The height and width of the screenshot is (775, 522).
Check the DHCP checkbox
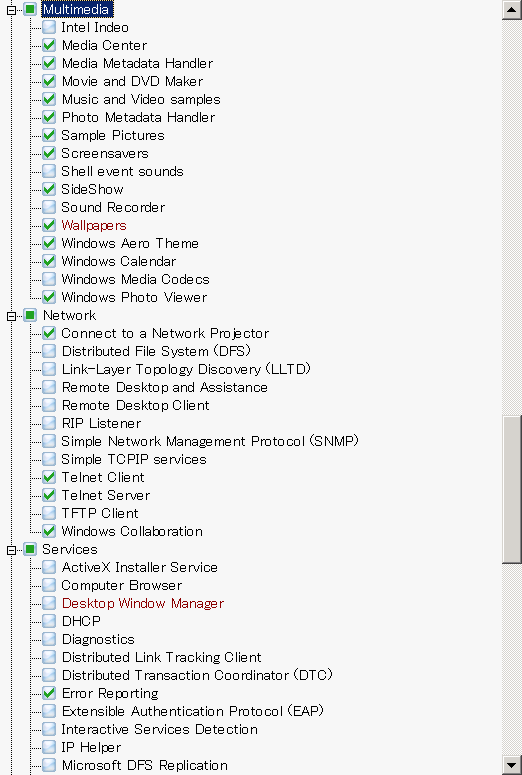coord(49,621)
